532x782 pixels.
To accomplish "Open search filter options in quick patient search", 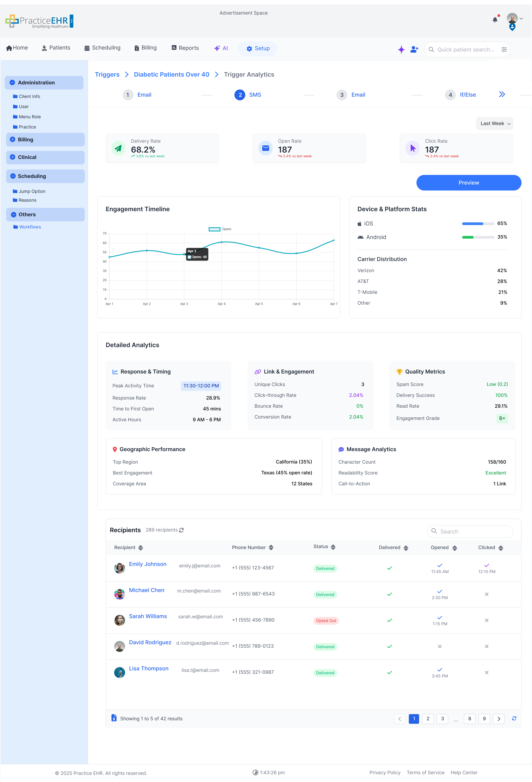I will (x=504, y=49).
